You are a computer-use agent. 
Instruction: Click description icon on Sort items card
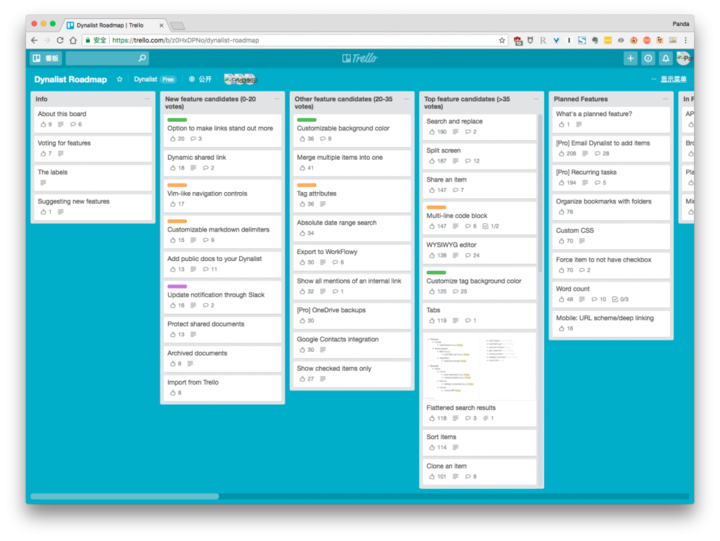click(x=456, y=447)
